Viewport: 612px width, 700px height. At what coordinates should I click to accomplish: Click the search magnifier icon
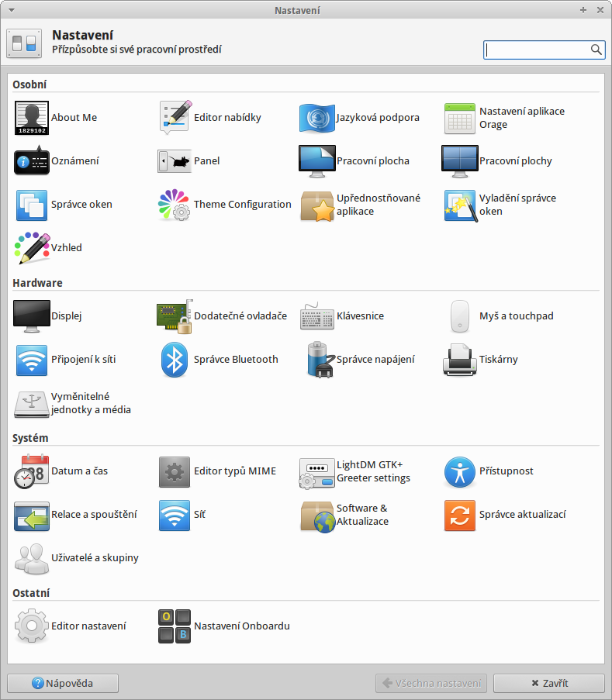[596, 50]
